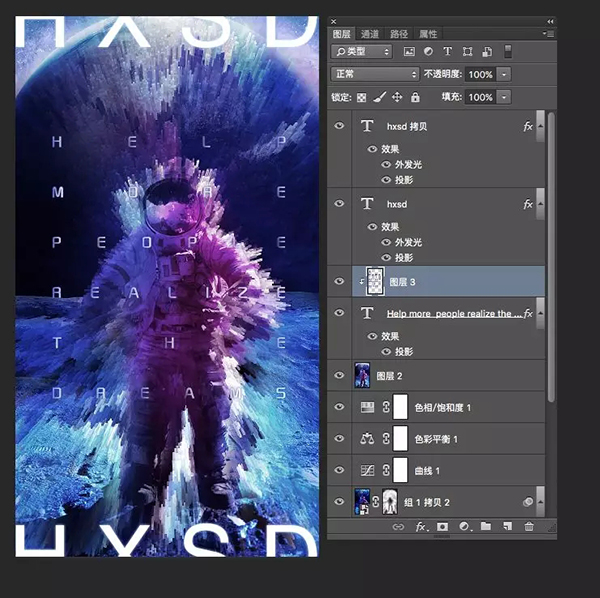This screenshot has height=598, width=600.
Task: Expand effects arrow on 组 1 拷贝 2
Action: pyautogui.click(x=540, y=502)
